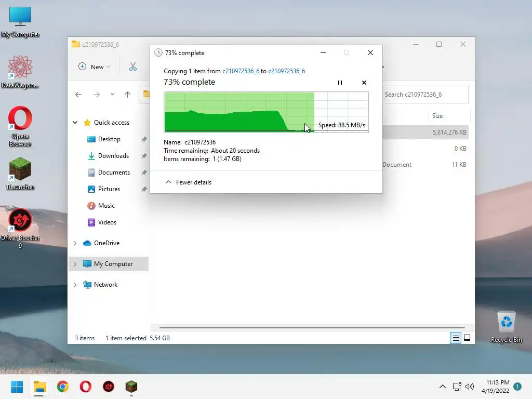This screenshot has height=399, width=532.
Task: Launch Opera from the taskbar
Action: (86, 387)
